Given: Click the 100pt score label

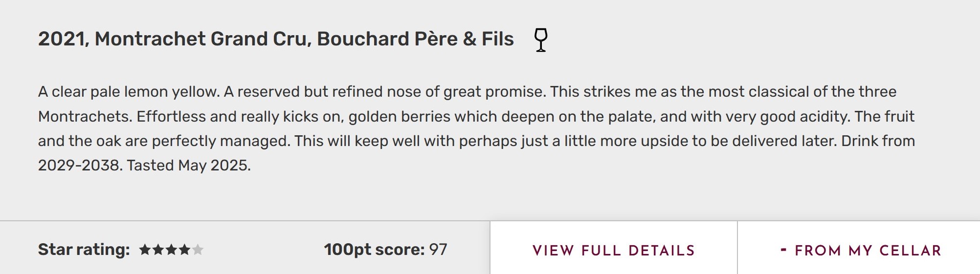Looking at the screenshot, I should click(x=374, y=250).
